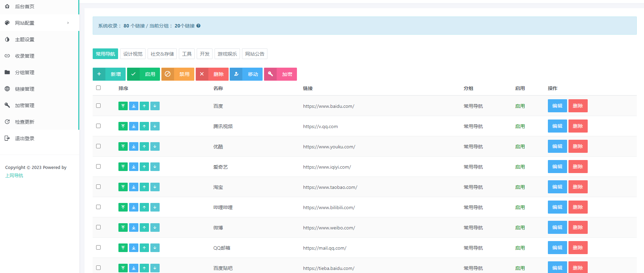Click the 启用 status in 优酷 row
The width and height of the screenshot is (644, 273).
(x=520, y=147)
